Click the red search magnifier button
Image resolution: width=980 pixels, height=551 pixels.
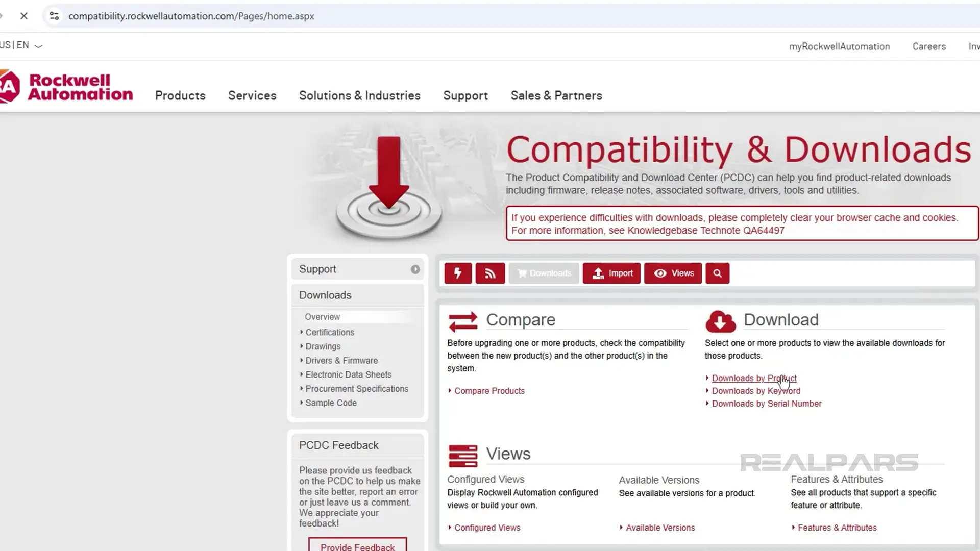717,273
